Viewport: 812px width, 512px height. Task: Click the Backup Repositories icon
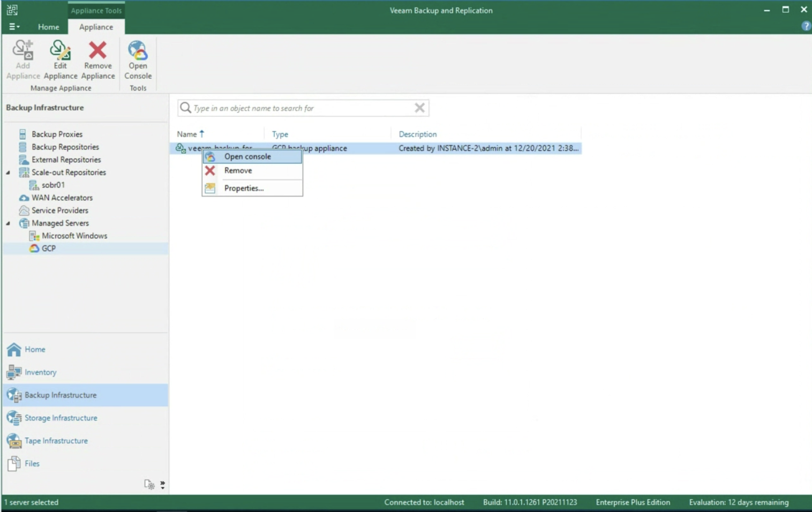tap(22, 147)
